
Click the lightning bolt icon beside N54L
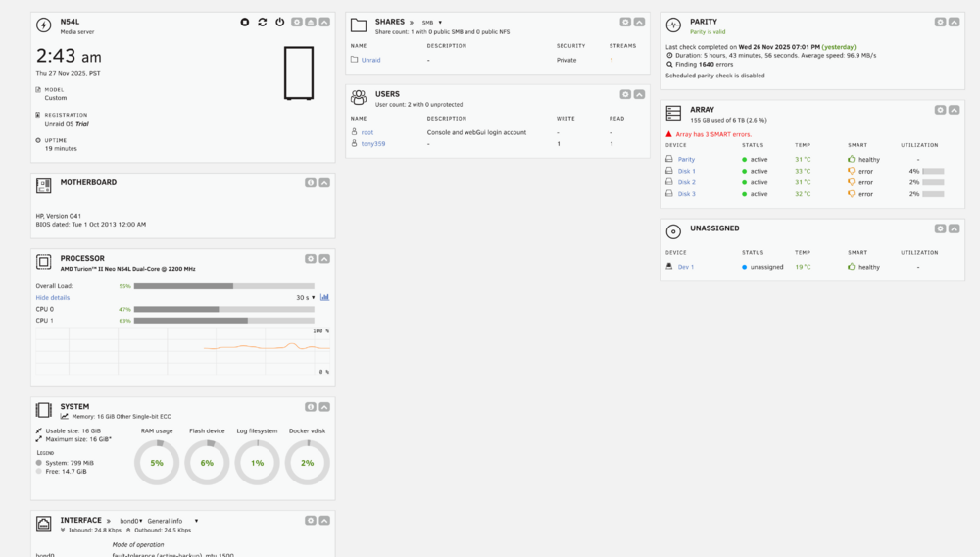pyautogui.click(x=44, y=25)
